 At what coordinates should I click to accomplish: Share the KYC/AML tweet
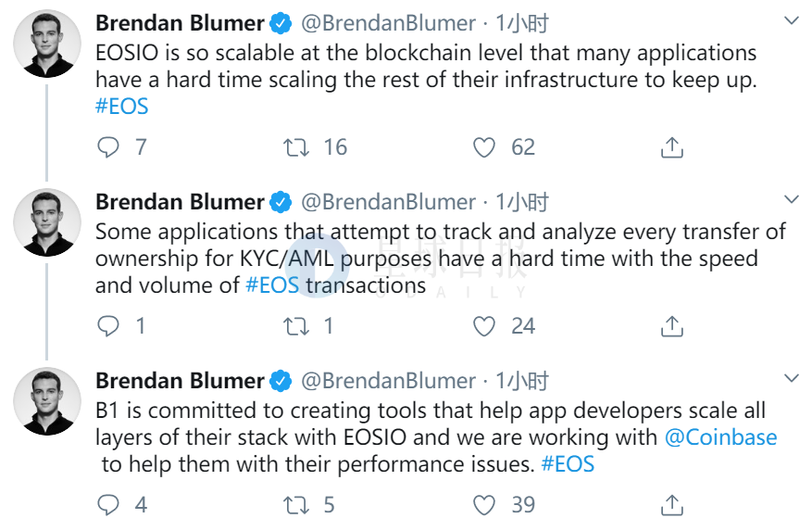[x=671, y=326]
